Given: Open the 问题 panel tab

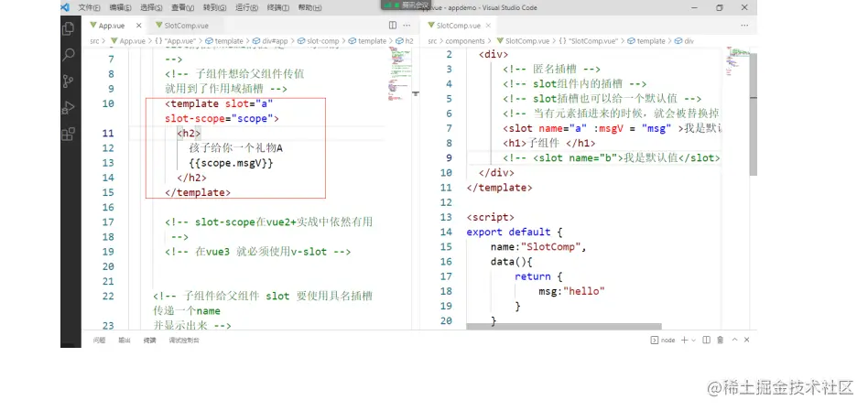Looking at the screenshot, I should click(99, 341).
